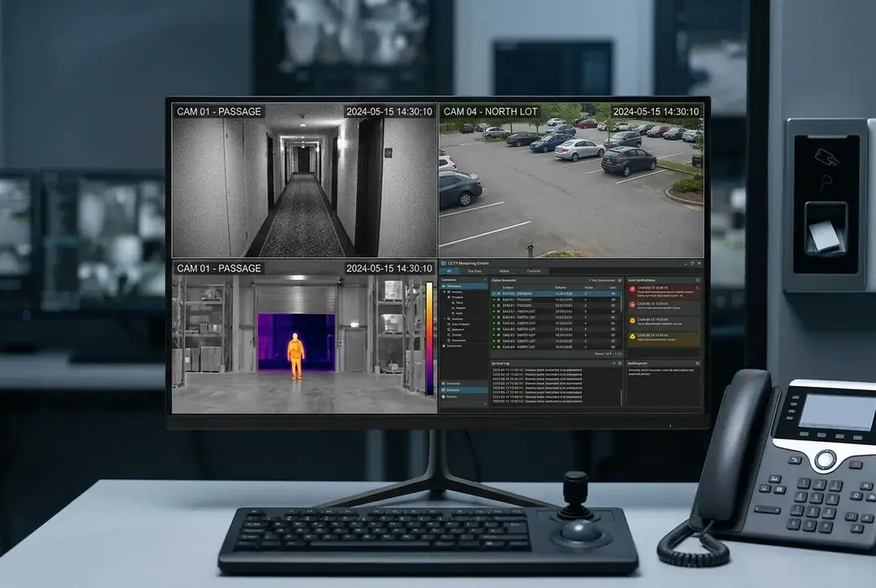876x588 pixels.
Task: Click the icon in the bottom-right info panel header
Action: click(x=697, y=363)
